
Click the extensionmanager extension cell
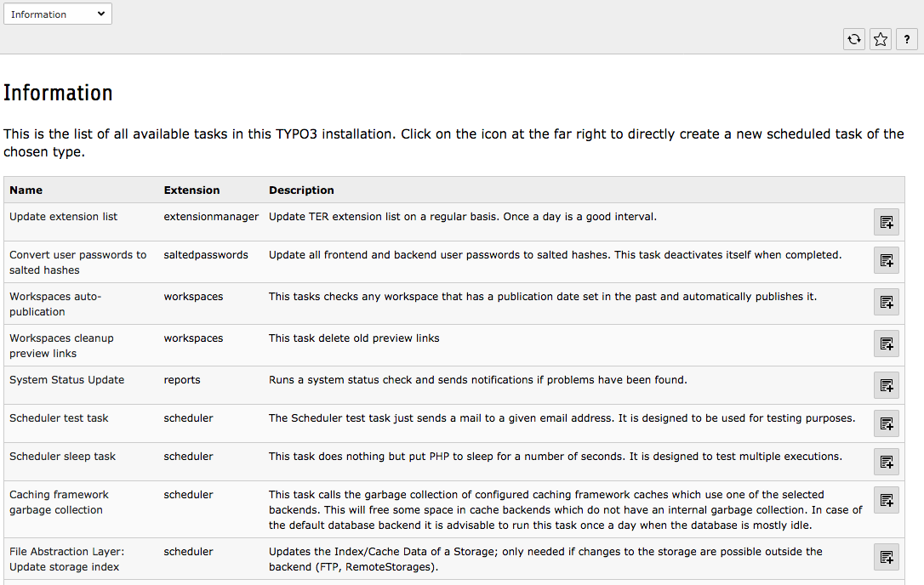pos(211,217)
